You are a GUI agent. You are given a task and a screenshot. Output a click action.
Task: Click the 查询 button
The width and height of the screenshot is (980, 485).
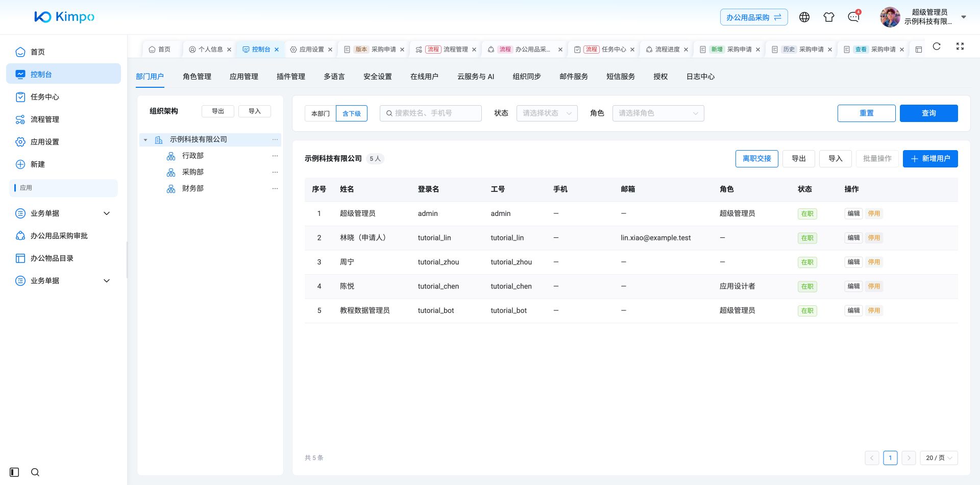click(x=928, y=113)
